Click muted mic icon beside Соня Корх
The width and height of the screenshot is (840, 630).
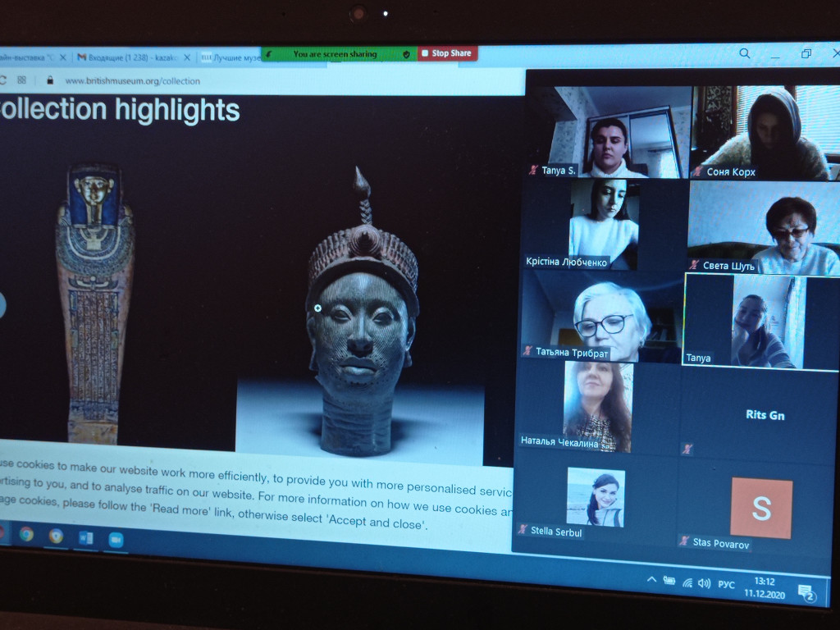tap(697, 172)
